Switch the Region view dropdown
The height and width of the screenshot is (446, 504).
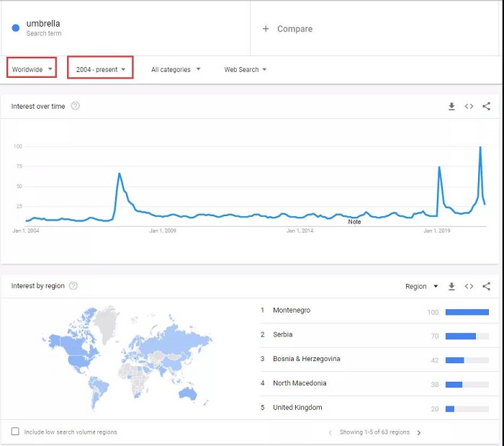[421, 287]
